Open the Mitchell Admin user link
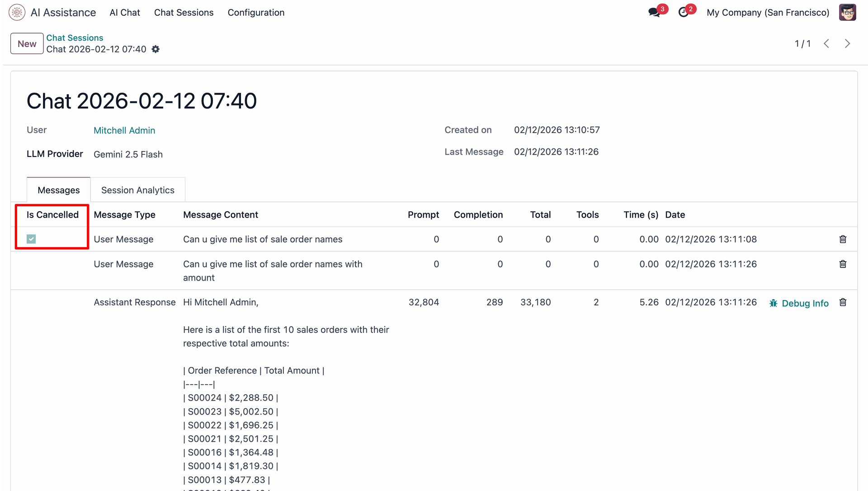Image resolution: width=868 pixels, height=491 pixels. [124, 130]
